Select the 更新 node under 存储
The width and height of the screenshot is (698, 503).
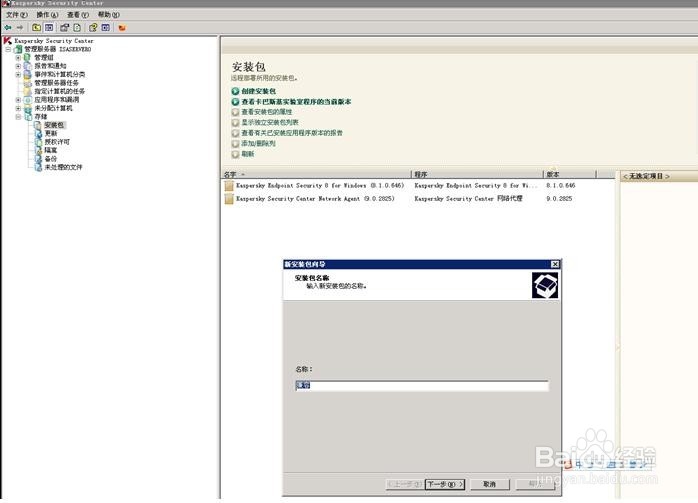pyautogui.click(x=51, y=134)
